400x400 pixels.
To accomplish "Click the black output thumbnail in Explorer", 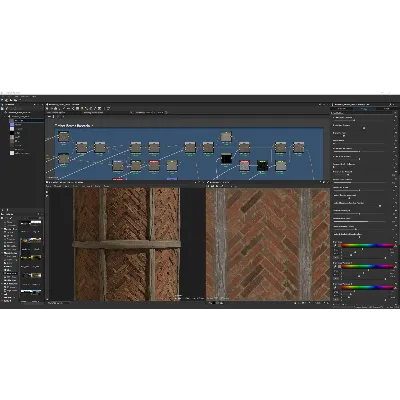I will point(12,133).
